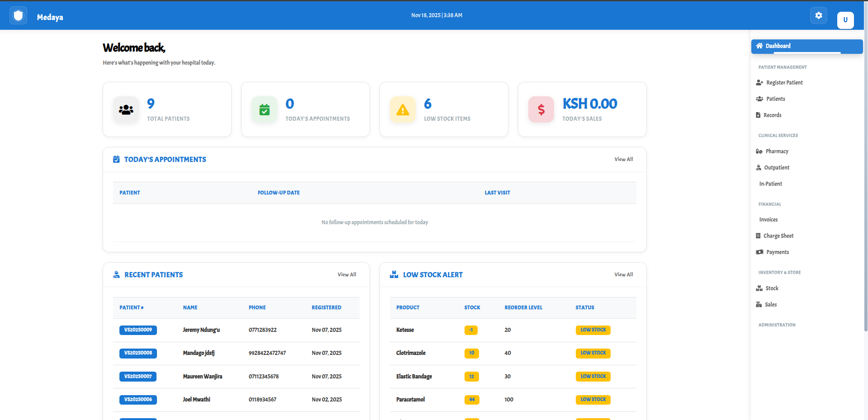Open the Charge Sheet page
The height and width of the screenshot is (420, 868).
point(778,236)
